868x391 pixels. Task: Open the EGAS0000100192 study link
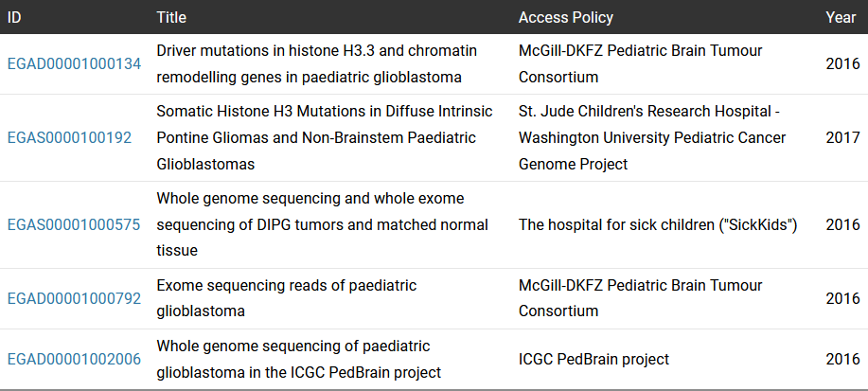pos(69,137)
